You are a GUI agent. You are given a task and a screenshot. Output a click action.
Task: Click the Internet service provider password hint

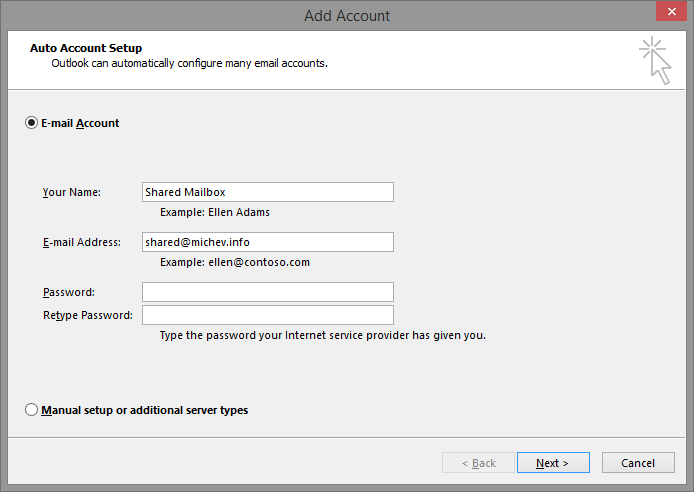click(322, 335)
